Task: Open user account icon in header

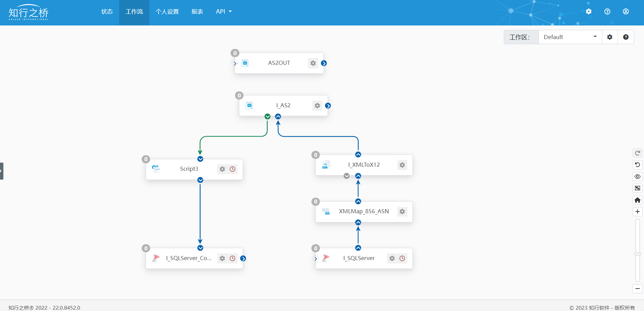Action: click(x=626, y=12)
